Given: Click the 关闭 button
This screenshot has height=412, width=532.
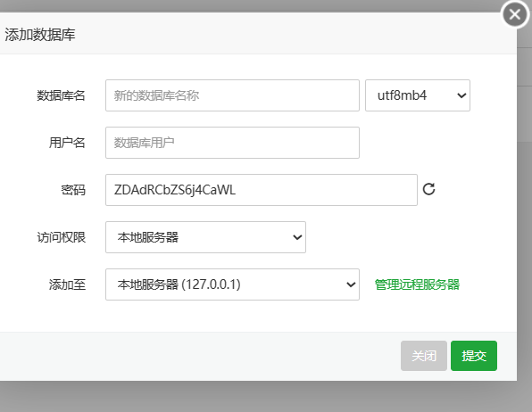Looking at the screenshot, I should pyautogui.click(x=424, y=356).
